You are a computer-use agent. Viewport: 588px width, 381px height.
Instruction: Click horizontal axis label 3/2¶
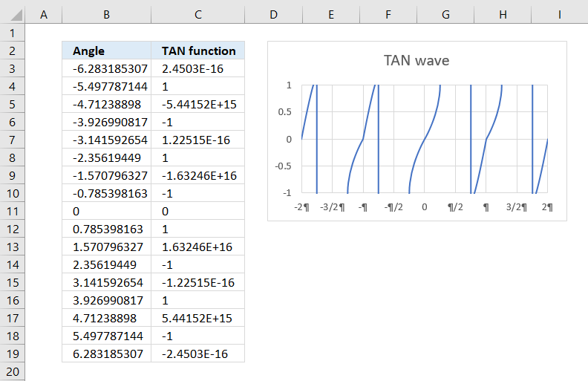pos(517,207)
